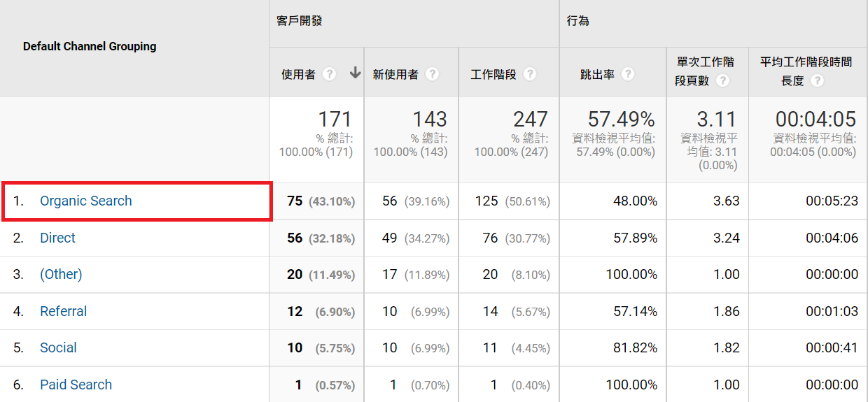Click Direct bounce rate 57.89%
This screenshot has height=402, width=868.
pos(635,238)
